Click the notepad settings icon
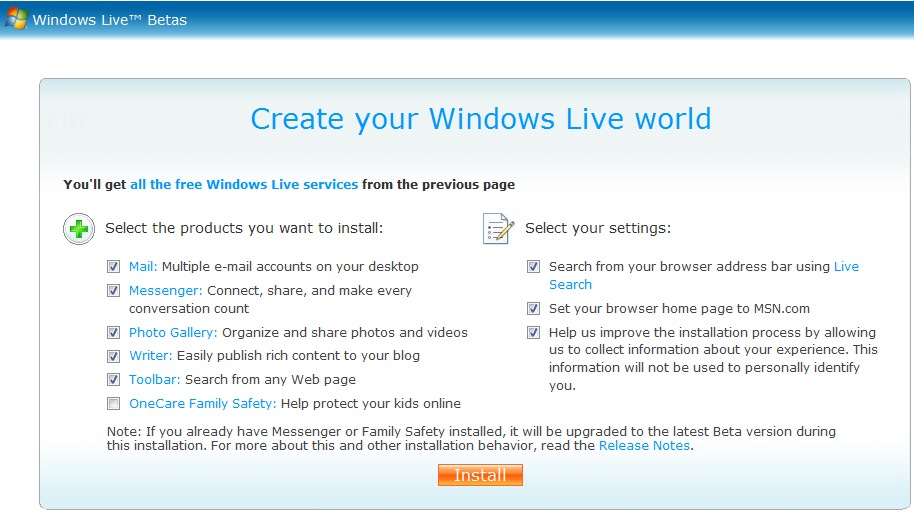Screen dimensions: 914x514 (498, 228)
